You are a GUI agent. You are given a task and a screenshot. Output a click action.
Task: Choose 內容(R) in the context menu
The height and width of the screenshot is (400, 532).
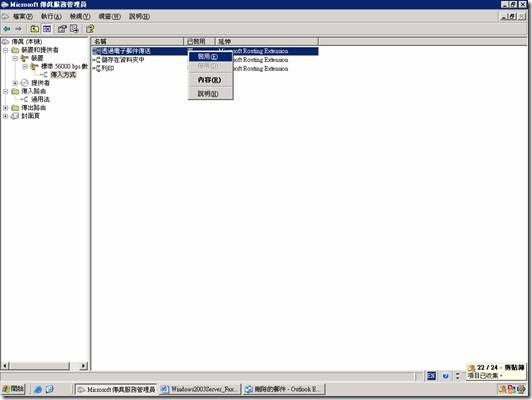[210, 80]
